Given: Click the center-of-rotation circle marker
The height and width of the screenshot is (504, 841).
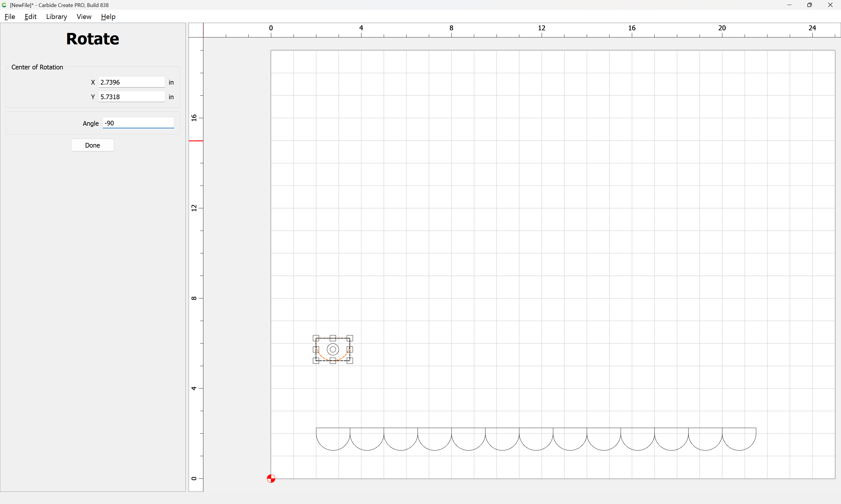Looking at the screenshot, I should pos(333,349).
